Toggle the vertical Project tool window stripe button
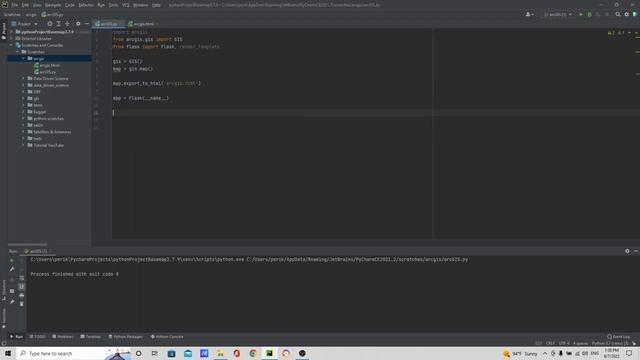 click(4, 30)
